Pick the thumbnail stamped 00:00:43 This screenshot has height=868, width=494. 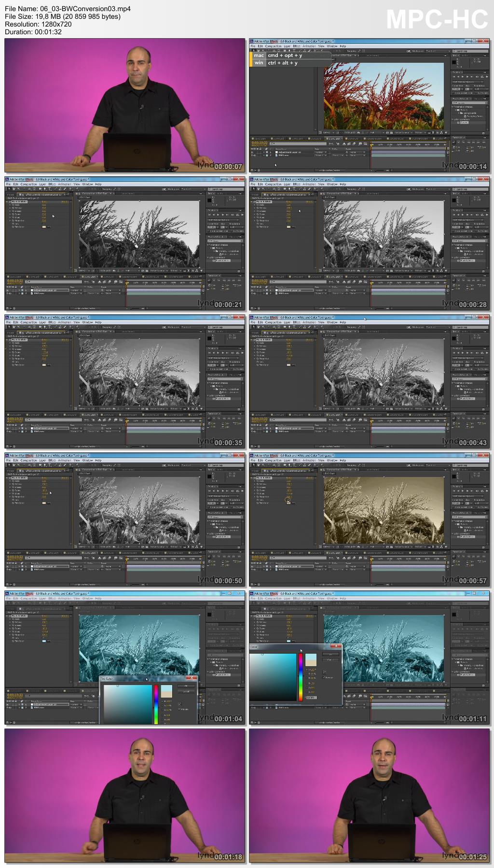point(370,381)
